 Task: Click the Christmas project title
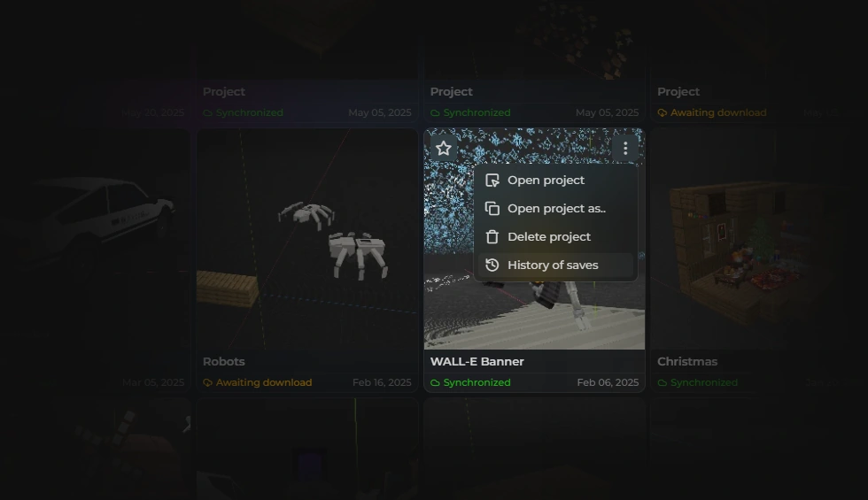687,362
